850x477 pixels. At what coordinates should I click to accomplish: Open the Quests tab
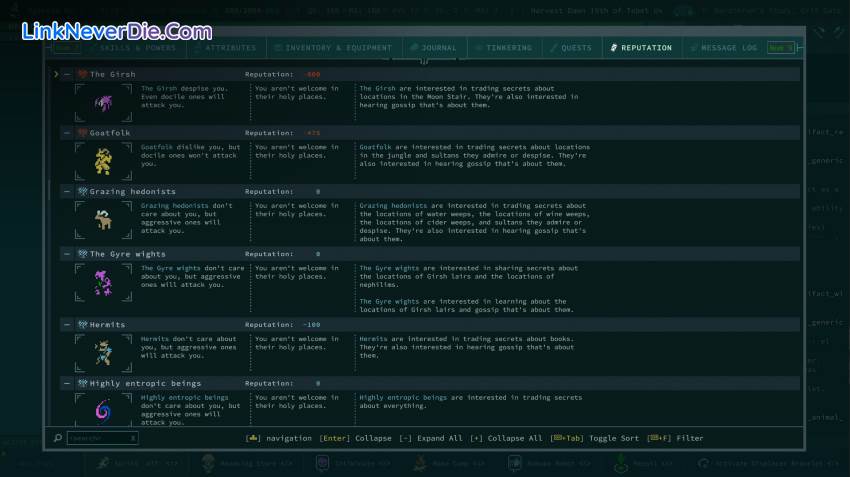(570, 47)
